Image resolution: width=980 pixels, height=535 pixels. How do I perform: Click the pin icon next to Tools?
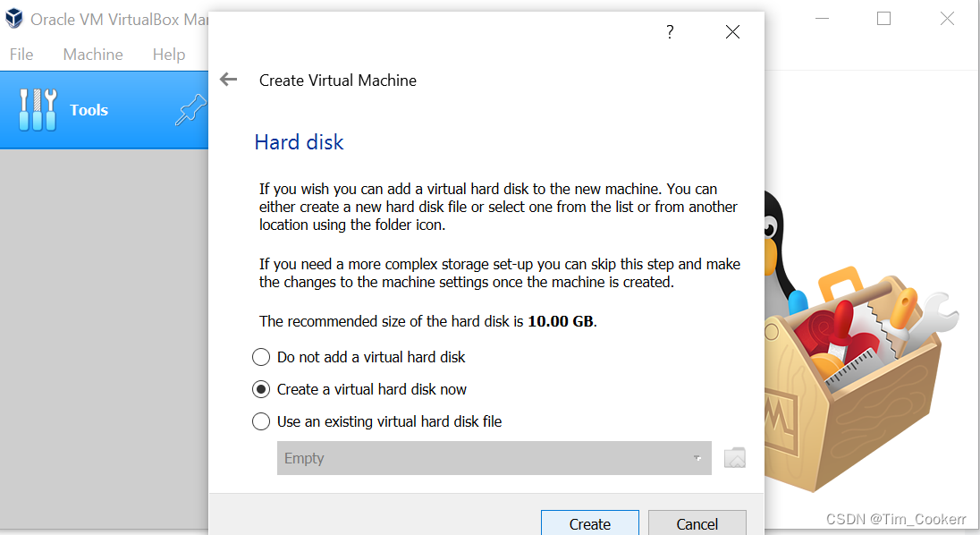[x=190, y=110]
